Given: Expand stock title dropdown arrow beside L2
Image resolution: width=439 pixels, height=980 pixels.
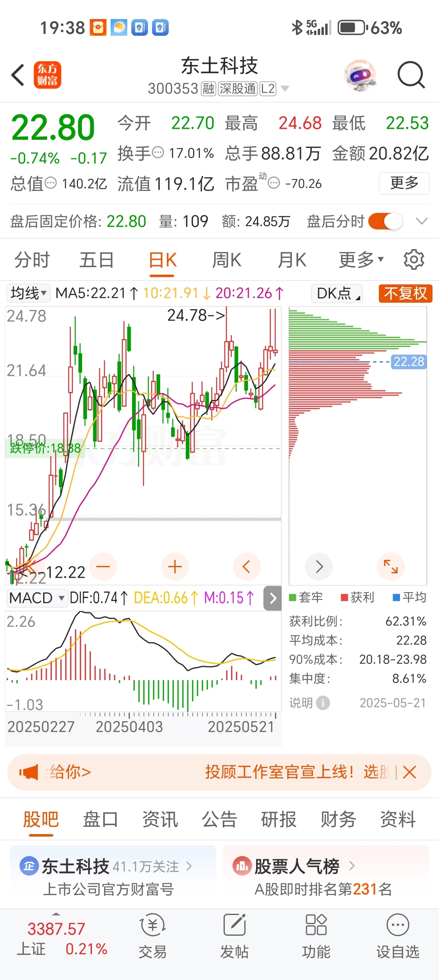Looking at the screenshot, I should 285,89.
